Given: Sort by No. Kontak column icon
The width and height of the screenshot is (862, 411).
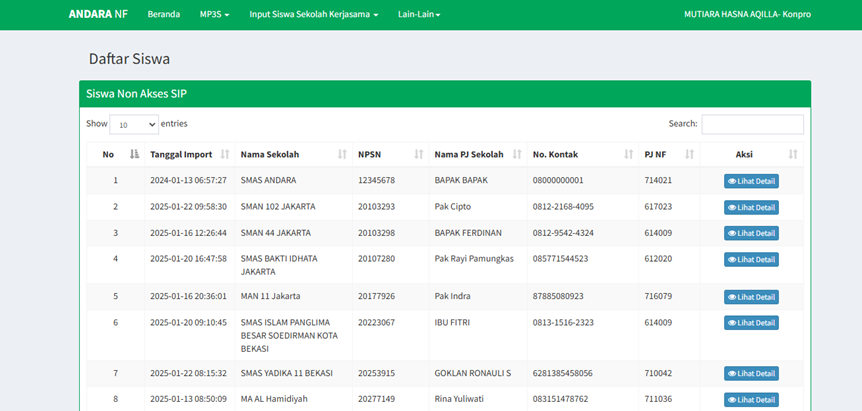Looking at the screenshot, I should [x=628, y=154].
